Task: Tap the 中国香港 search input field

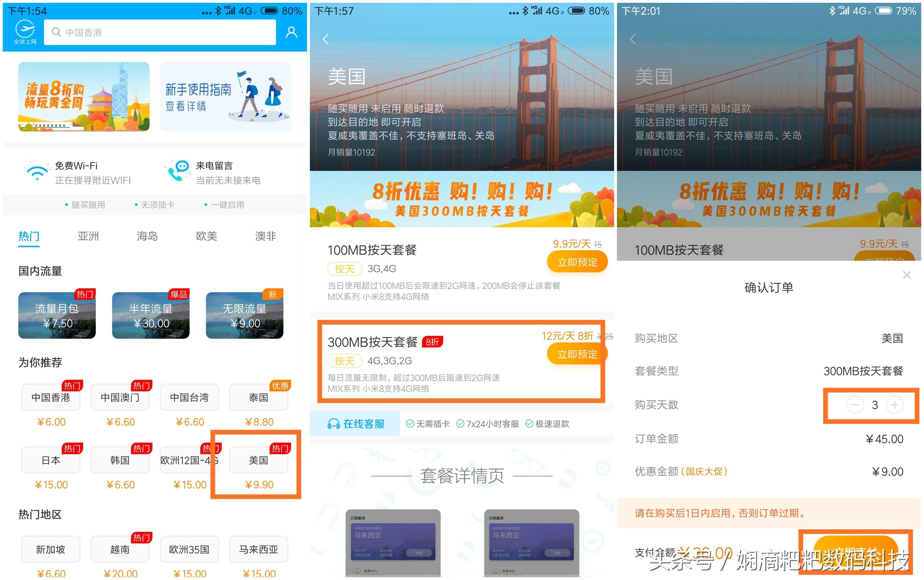Action: [x=161, y=32]
